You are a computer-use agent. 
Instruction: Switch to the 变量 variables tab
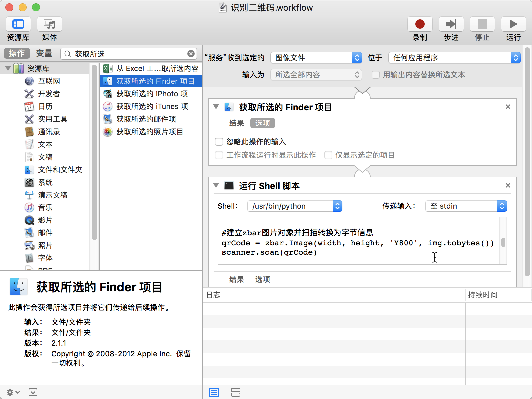[44, 53]
